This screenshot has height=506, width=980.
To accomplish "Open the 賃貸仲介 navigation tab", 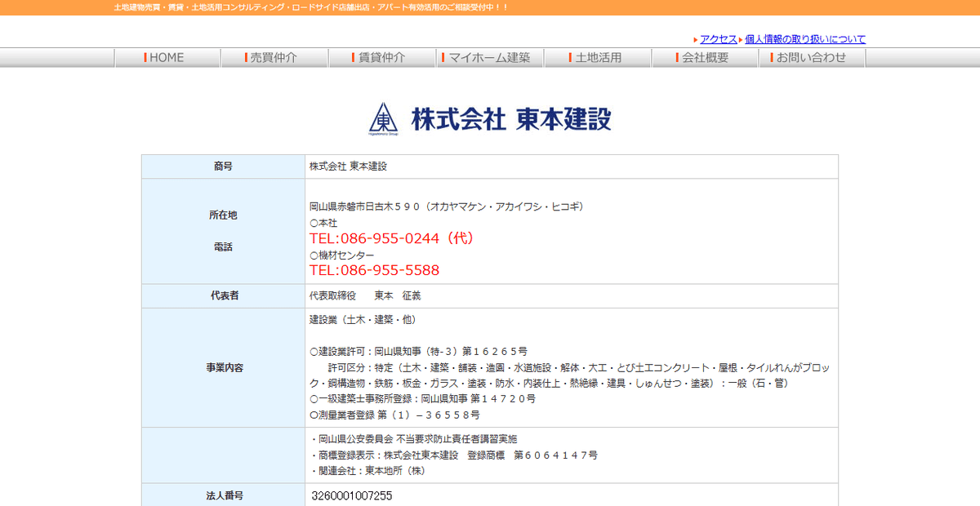I will 382,57.
